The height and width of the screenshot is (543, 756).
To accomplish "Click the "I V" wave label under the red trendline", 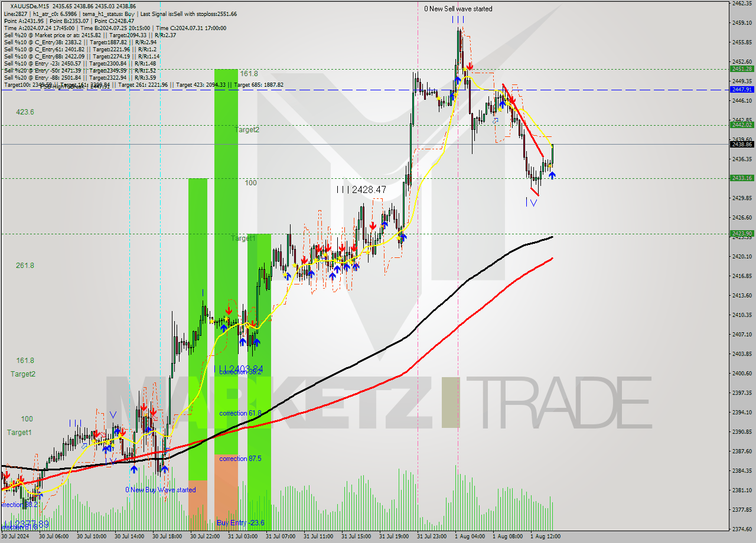I will coord(532,202).
